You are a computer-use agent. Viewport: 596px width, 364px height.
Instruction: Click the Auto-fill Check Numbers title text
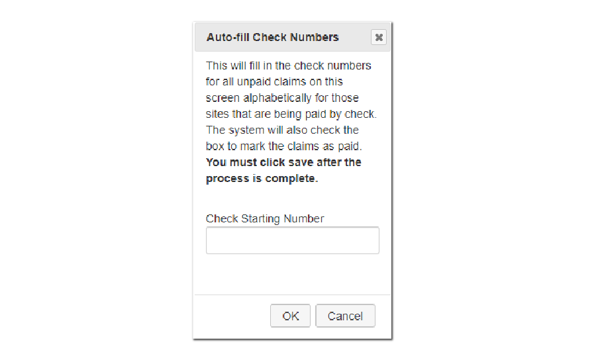click(272, 38)
